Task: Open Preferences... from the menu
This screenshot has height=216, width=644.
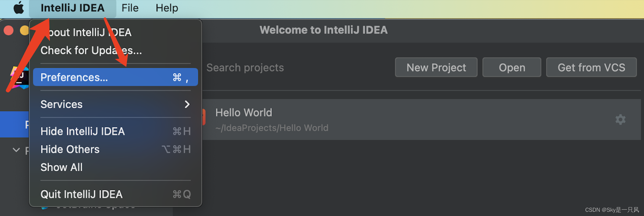Action: point(115,77)
